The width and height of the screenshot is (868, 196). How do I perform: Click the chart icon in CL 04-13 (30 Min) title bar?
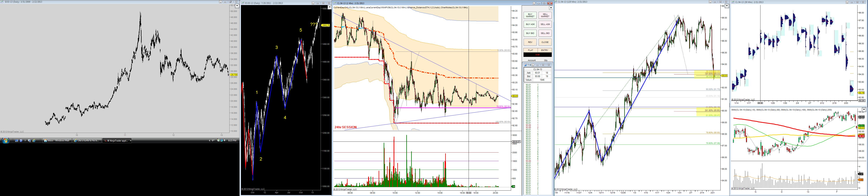733,2
